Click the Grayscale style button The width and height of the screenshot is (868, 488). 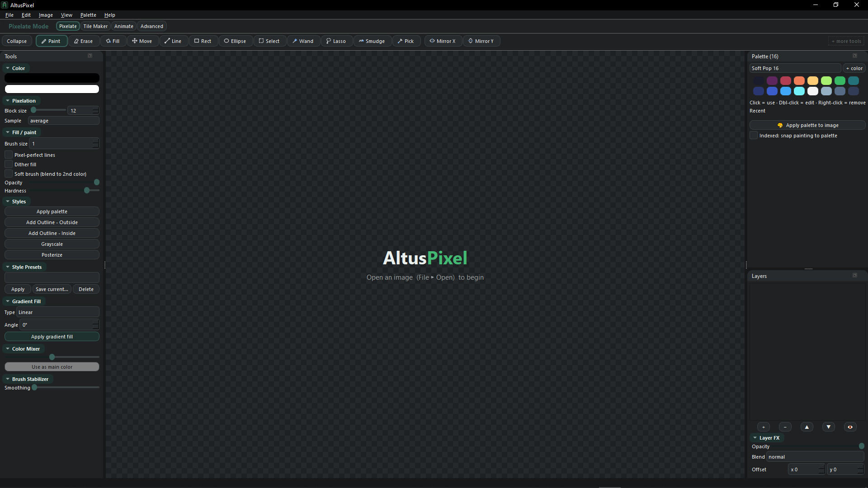[52, 244]
